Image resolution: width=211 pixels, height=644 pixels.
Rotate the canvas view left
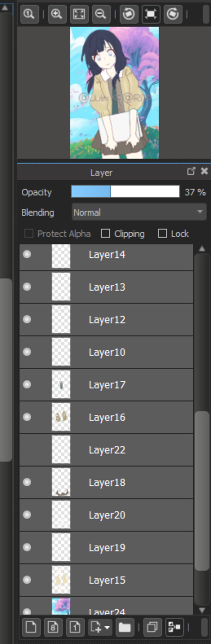pyautogui.click(x=129, y=14)
